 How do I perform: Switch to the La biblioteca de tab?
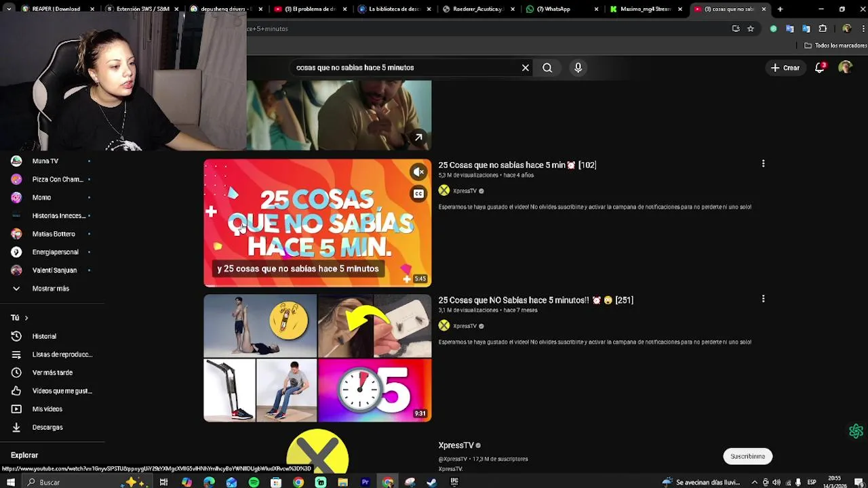click(393, 9)
